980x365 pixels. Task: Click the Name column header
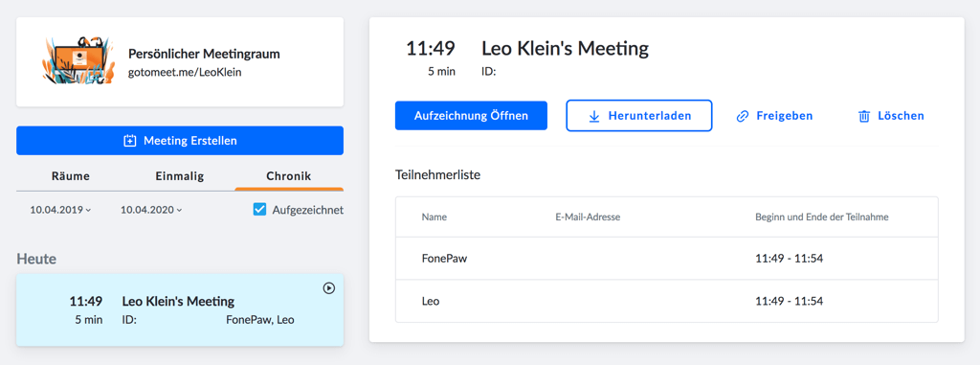[434, 217]
